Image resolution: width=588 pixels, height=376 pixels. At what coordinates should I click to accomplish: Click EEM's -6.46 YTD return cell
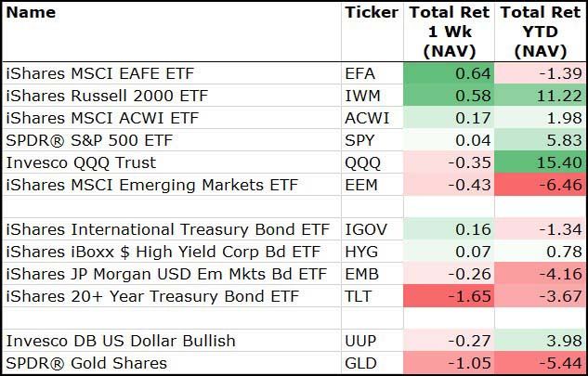539,185
